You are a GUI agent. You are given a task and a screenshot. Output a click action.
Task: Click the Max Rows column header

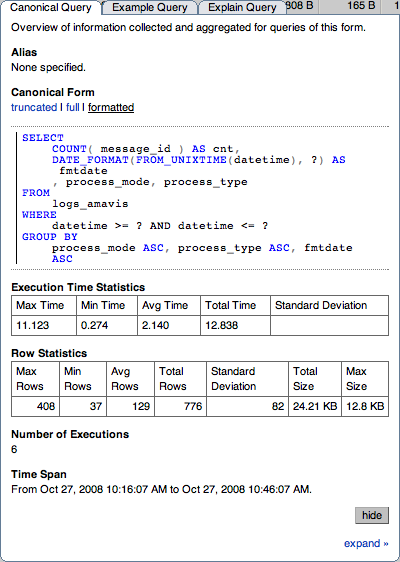[x=35, y=379]
